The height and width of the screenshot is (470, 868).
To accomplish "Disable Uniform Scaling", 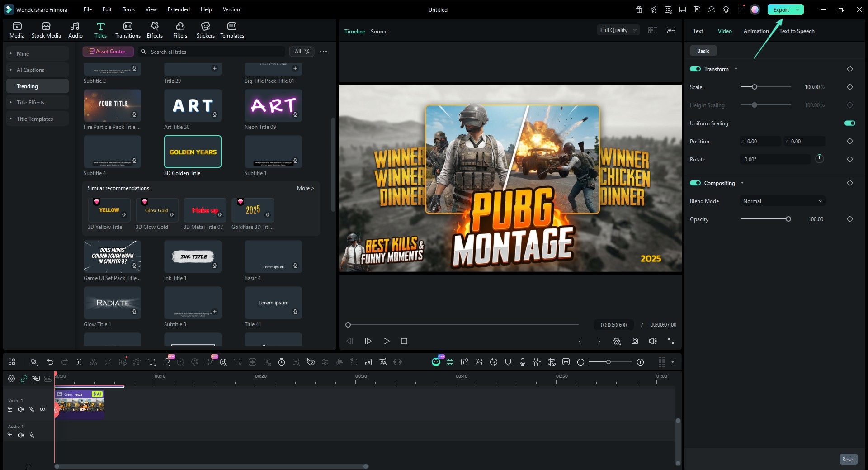I will [x=849, y=123].
